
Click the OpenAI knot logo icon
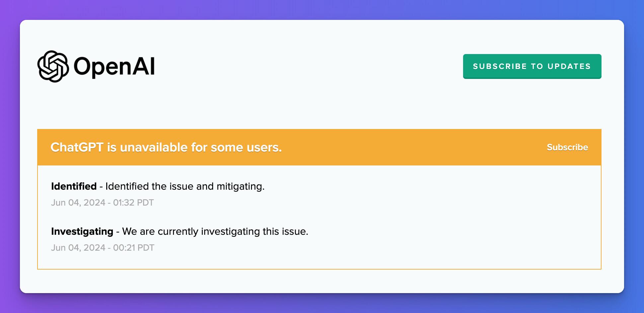pyautogui.click(x=53, y=66)
